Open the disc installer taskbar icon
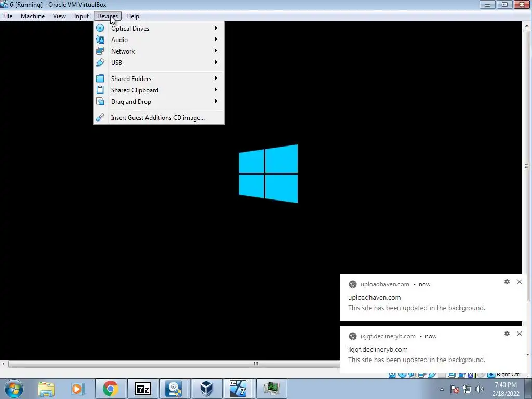The width and height of the screenshot is (532, 399). point(175,389)
